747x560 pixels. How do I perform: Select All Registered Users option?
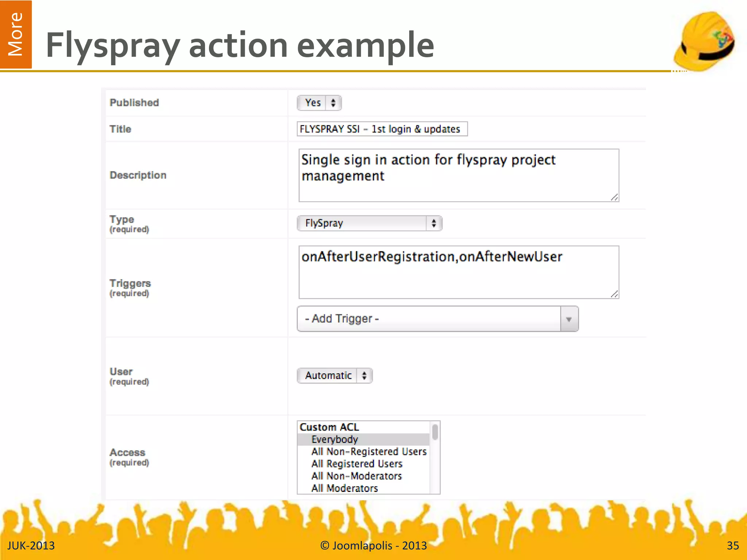[x=357, y=464]
